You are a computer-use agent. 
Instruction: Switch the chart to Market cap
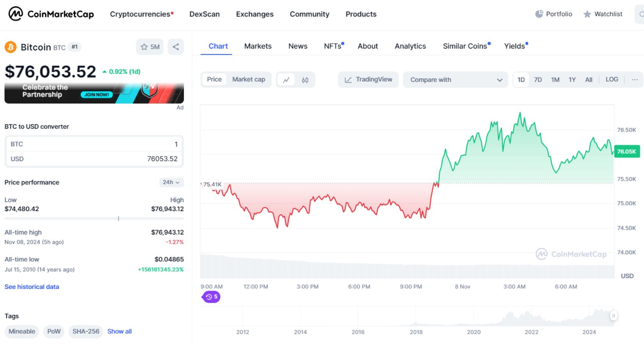[x=249, y=80]
